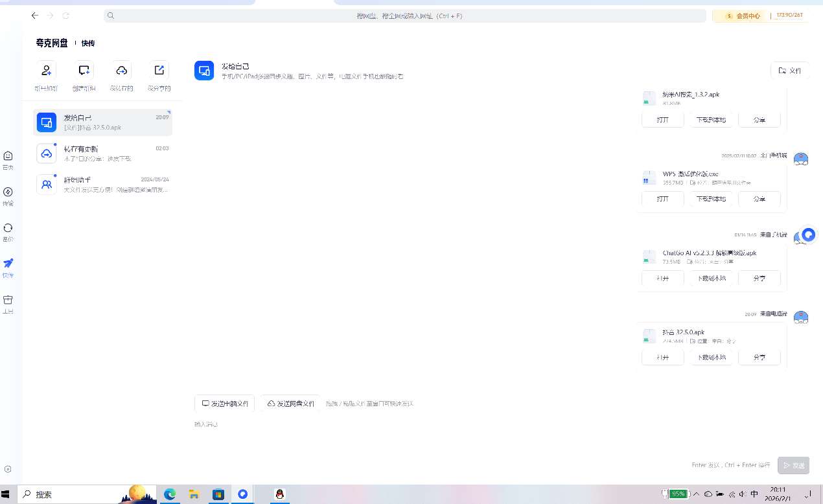Open the 文件 button at top right
823x504 pixels.
[789, 71]
